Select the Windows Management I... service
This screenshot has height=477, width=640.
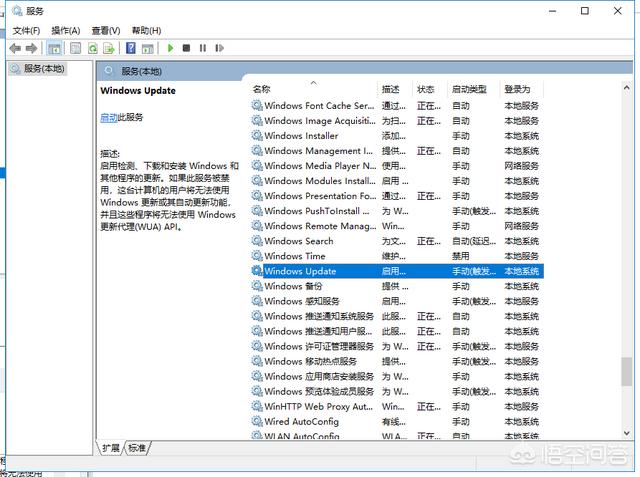click(x=397, y=151)
